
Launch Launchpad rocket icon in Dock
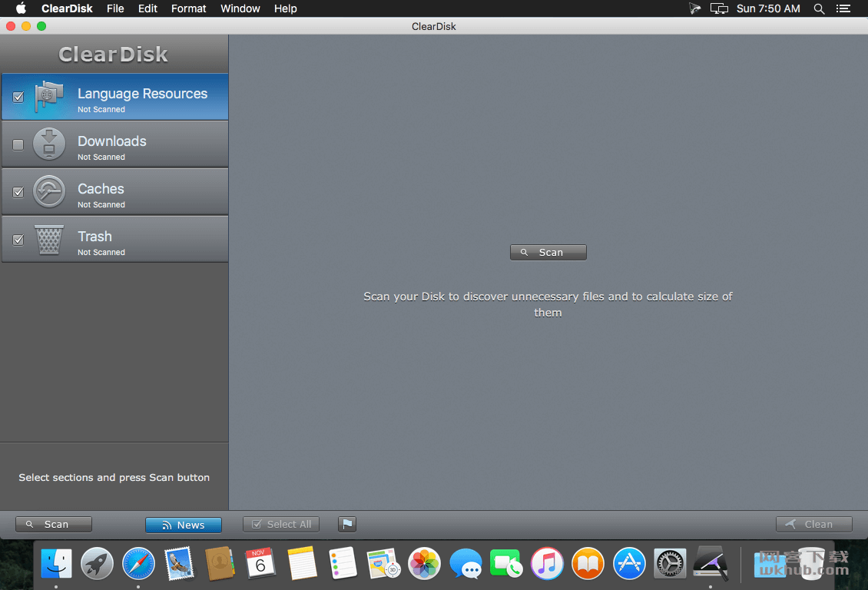tap(97, 563)
